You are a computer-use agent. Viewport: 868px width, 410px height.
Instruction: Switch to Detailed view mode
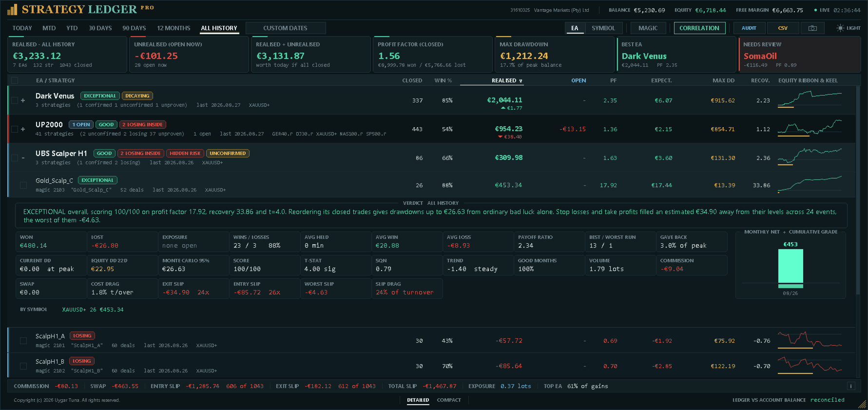pyautogui.click(x=418, y=400)
